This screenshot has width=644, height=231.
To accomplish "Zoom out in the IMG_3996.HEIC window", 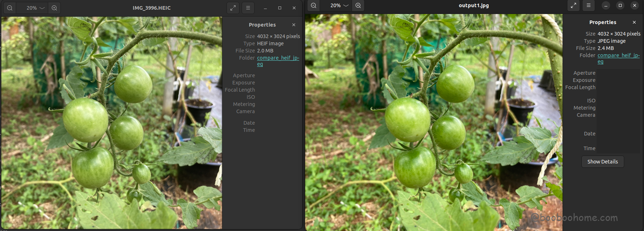I will click(10, 8).
